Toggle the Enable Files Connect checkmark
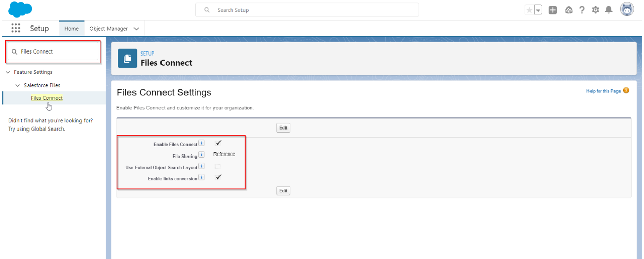 point(219,143)
